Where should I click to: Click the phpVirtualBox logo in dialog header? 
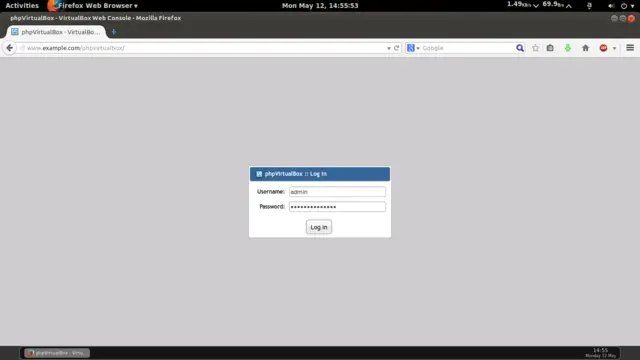tap(259, 174)
